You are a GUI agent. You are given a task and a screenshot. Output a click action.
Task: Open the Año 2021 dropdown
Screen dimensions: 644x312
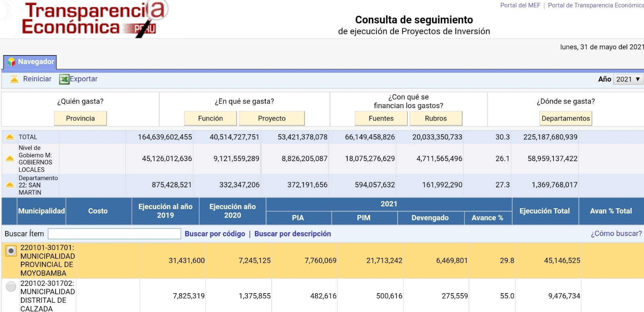coord(627,79)
